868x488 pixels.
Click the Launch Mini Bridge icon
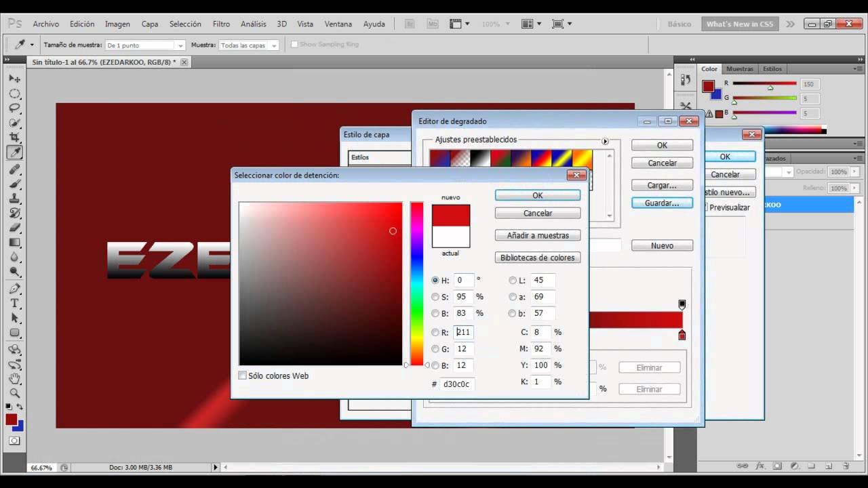[x=432, y=24]
